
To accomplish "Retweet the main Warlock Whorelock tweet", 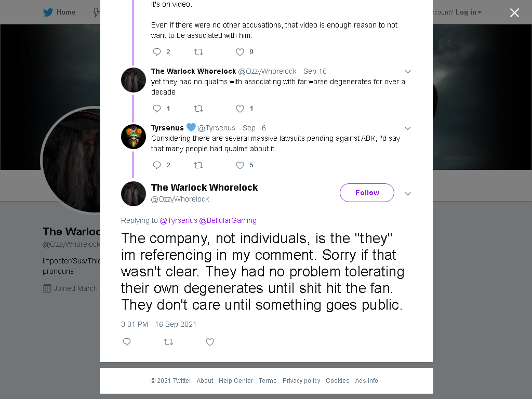I will click(x=168, y=342).
